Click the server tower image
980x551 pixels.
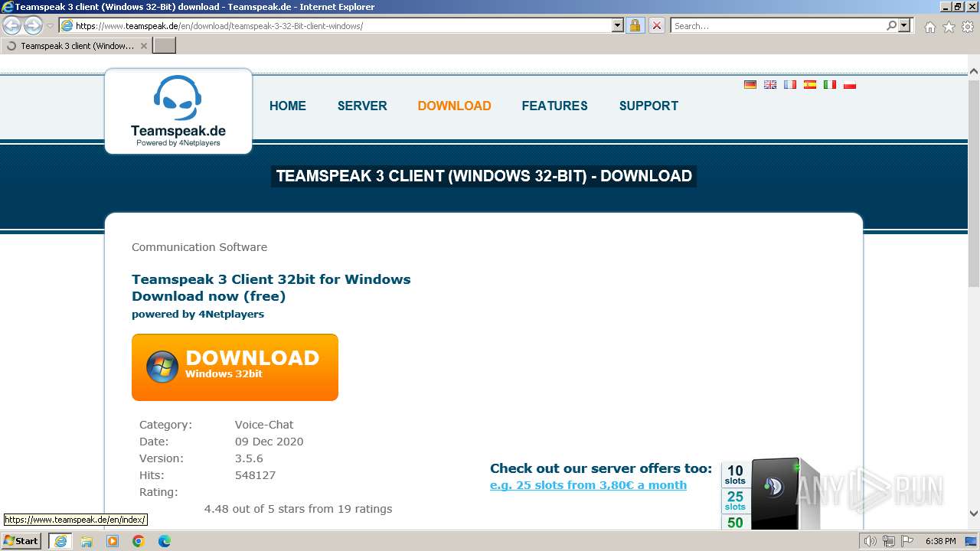tap(785, 494)
